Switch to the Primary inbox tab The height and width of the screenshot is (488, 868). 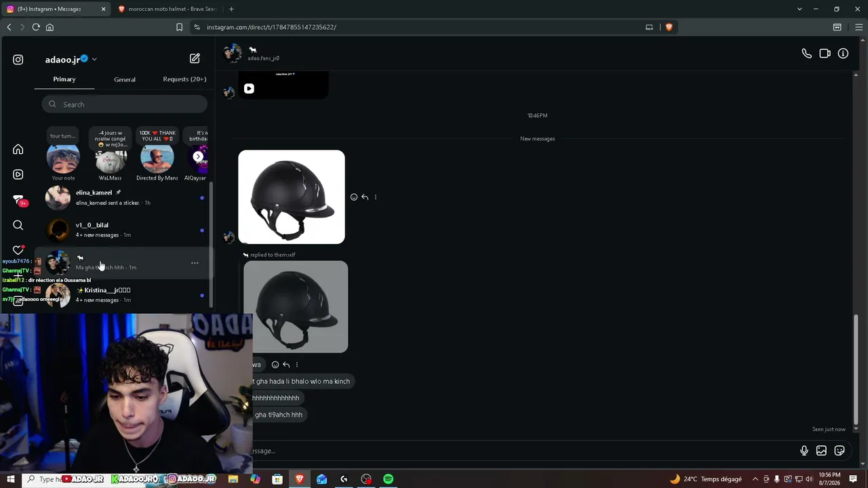[x=64, y=79]
